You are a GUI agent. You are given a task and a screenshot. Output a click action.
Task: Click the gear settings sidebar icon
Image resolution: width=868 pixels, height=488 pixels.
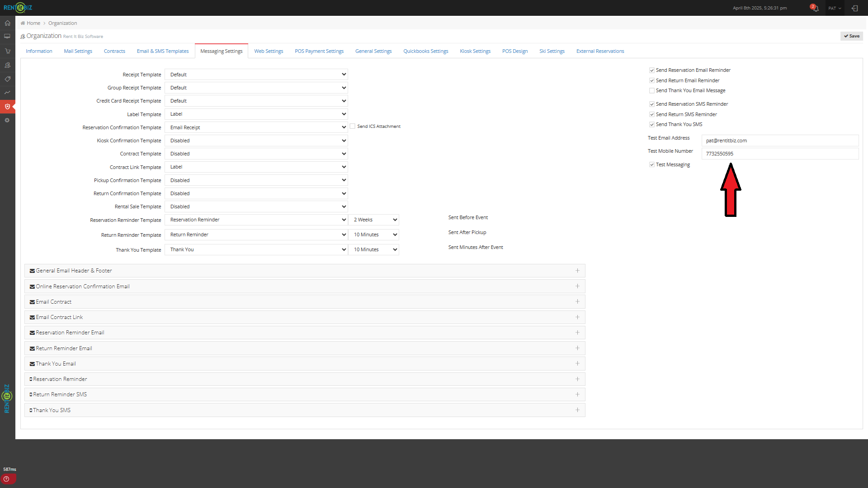[7, 120]
